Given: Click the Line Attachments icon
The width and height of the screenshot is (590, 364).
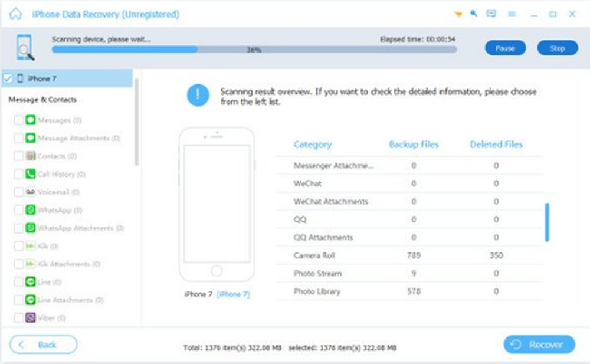Looking at the screenshot, I should 31,300.
